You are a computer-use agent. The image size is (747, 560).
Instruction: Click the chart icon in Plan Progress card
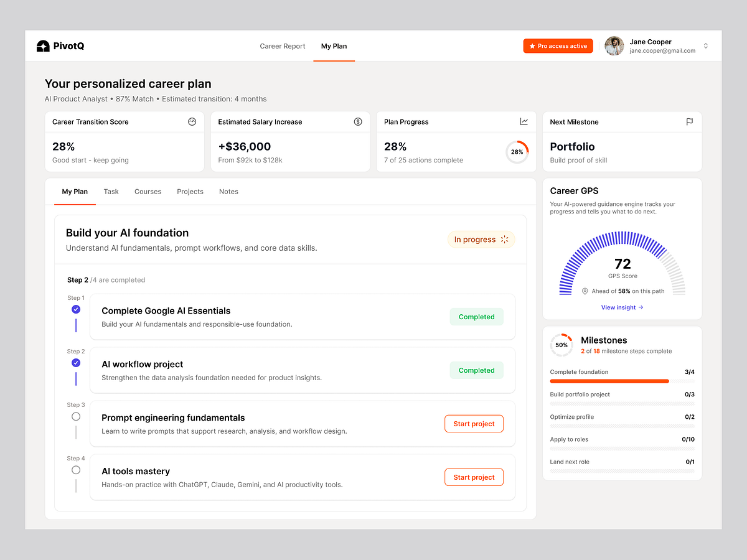(x=524, y=122)
